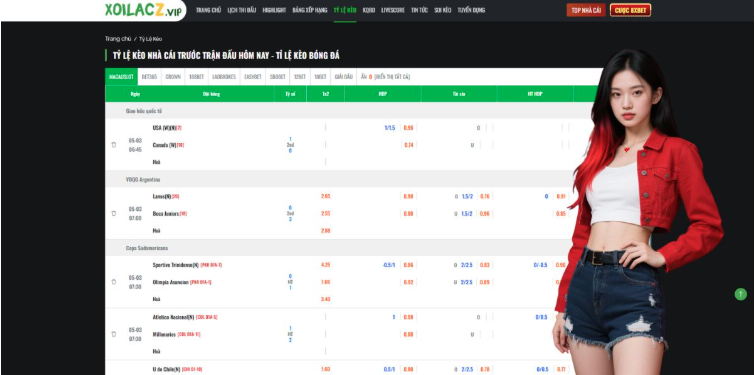Click trash icon in USA vs Canada row
Viewport: 755px width, 375px height.
coord(114,144)
